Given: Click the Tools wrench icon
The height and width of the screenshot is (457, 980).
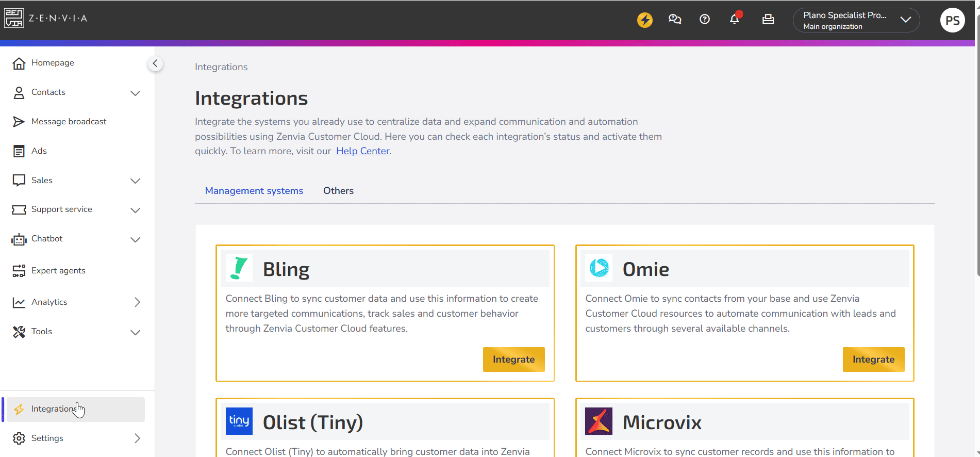Looking at the screenshot, I should click(x=19, y=332).
